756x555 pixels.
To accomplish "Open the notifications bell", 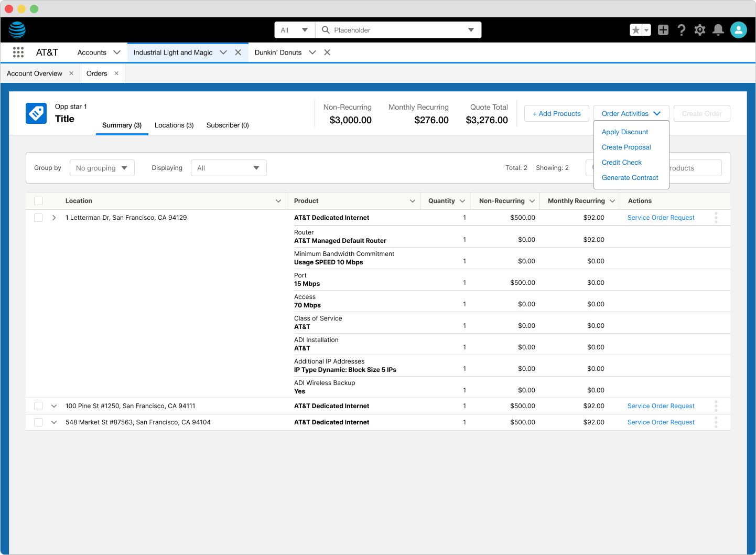I will coord(718,30).
